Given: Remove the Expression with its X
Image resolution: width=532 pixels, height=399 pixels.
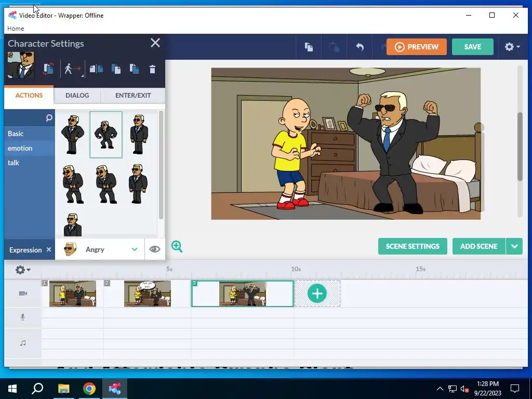Looking at the screenshot, I should point(49,249).
